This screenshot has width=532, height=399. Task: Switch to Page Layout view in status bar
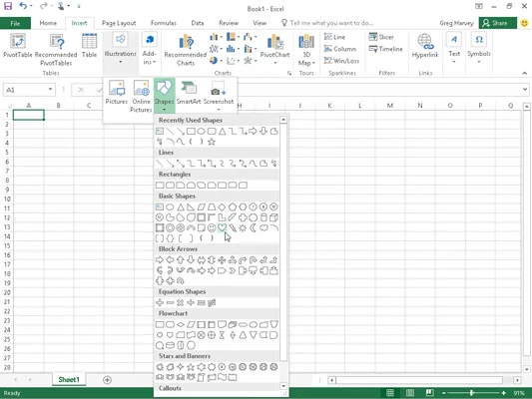pyautogui.click(x=410, y=393)
